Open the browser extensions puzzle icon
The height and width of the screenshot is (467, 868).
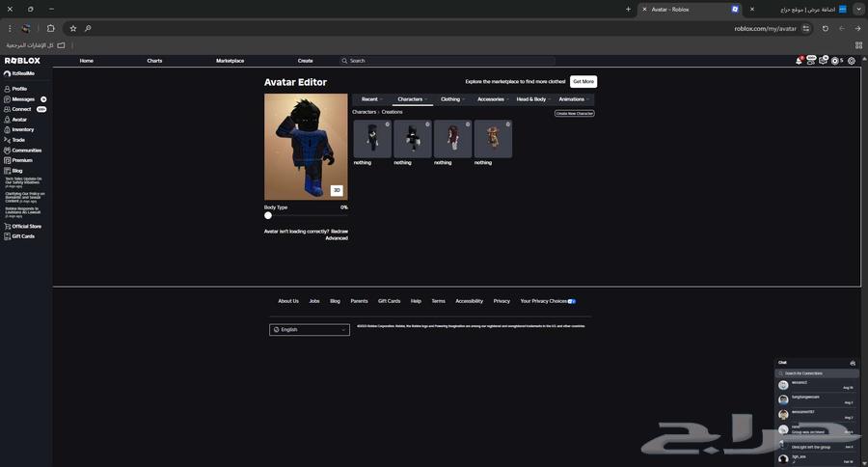51,28
